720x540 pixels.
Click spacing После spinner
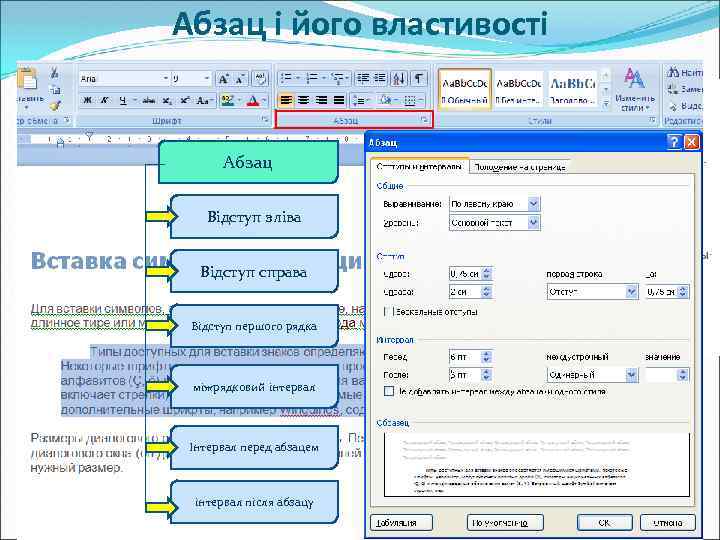point(487,375)
